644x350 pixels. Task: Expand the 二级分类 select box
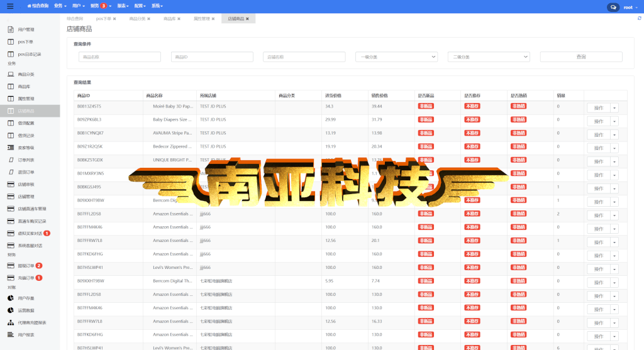coord(489,57)
